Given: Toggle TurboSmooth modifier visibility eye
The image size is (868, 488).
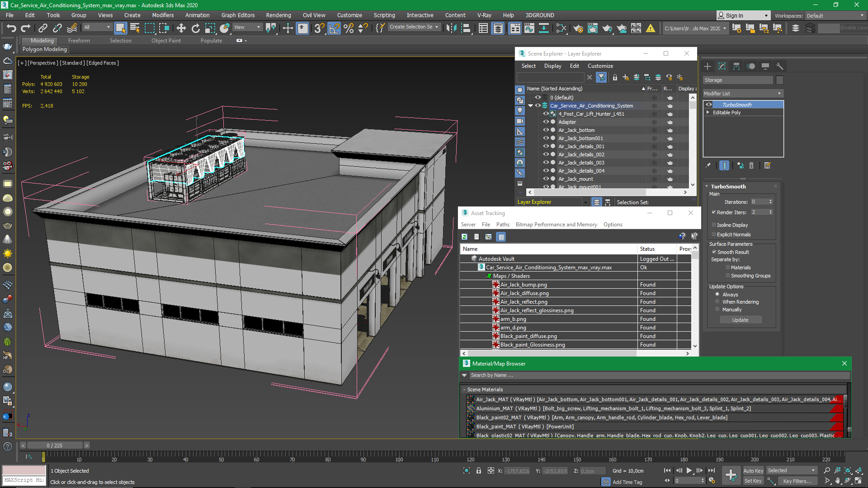Looking at the screenshot, I should [x=709, y=105].
